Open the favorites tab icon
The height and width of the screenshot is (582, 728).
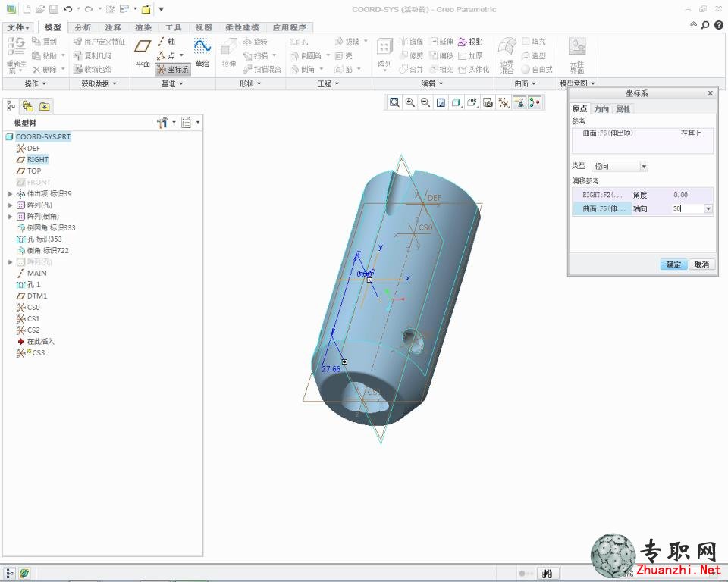(x=45, y=107)
